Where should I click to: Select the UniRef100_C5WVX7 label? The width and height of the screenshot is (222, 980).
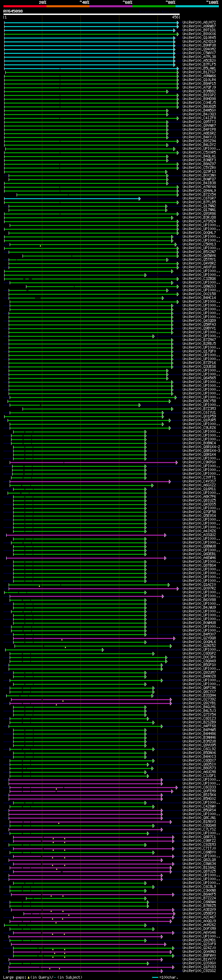[x=199, y=53]
